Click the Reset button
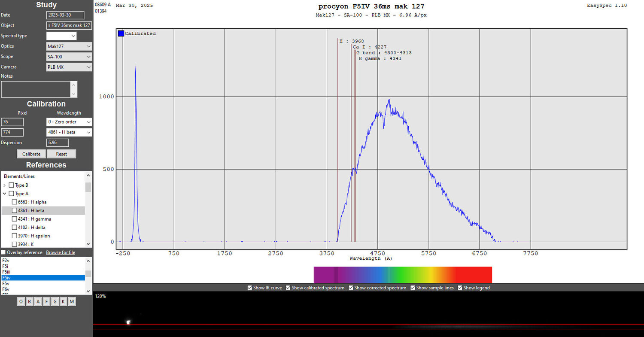 click(61, 154)
